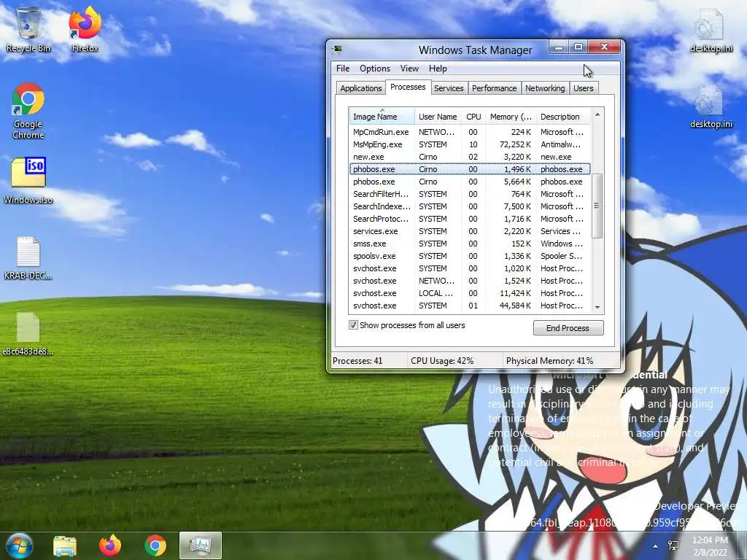The width and height of the screenshot is (747, 560).
Task: Open the clock showing 12:04 PM
Action: (710, 545)
